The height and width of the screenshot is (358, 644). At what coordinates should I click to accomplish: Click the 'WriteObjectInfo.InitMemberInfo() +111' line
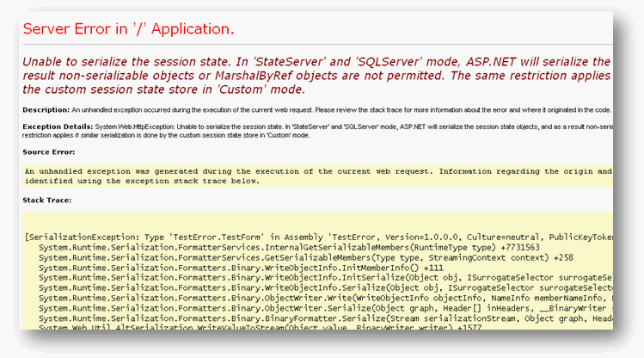point(241,268)
